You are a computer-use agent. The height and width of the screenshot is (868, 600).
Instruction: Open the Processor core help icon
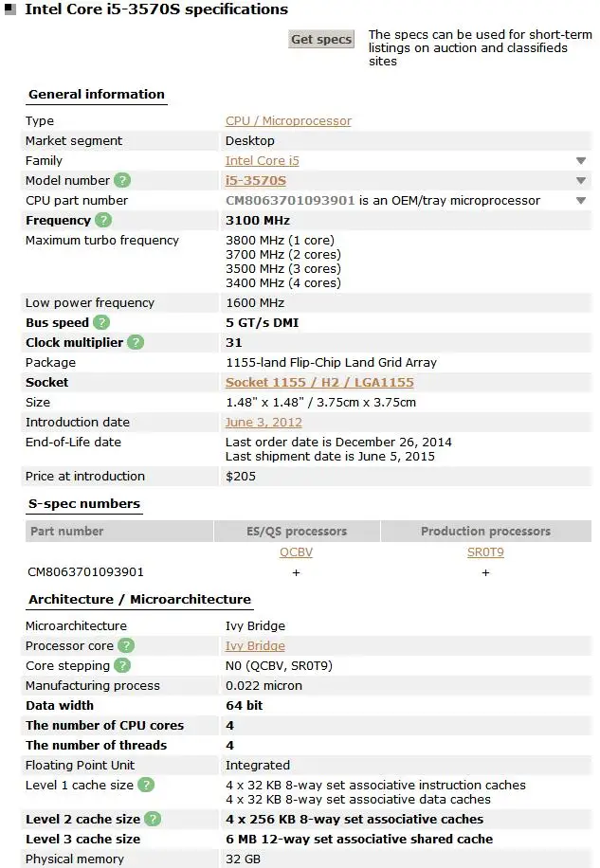tap(125, 645)
